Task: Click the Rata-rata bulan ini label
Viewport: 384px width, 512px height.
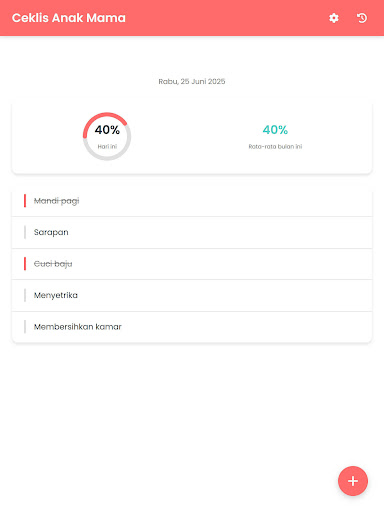Action: (275, 147)
